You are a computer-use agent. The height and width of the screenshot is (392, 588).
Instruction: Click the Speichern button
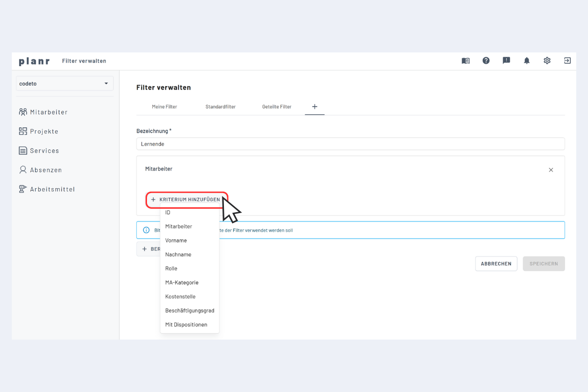coord(543,263)
